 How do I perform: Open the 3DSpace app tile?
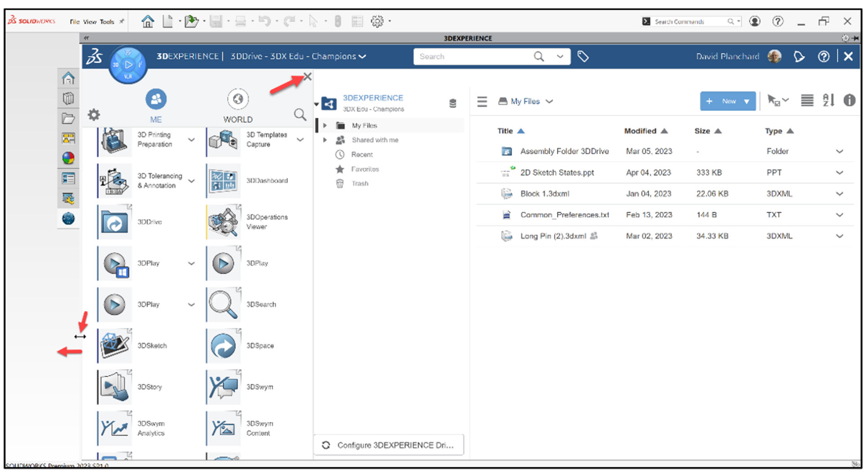224,345
